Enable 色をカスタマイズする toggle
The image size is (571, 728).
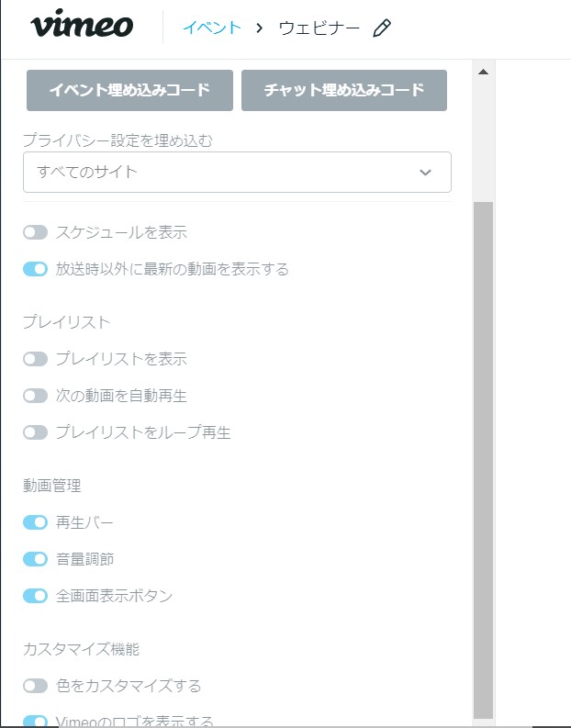[35, 686]
